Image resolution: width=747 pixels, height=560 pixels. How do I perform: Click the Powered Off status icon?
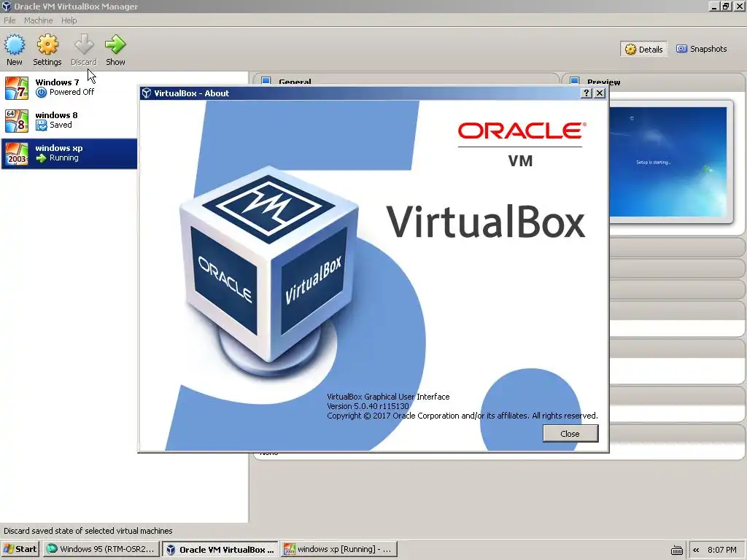(42, 93)
